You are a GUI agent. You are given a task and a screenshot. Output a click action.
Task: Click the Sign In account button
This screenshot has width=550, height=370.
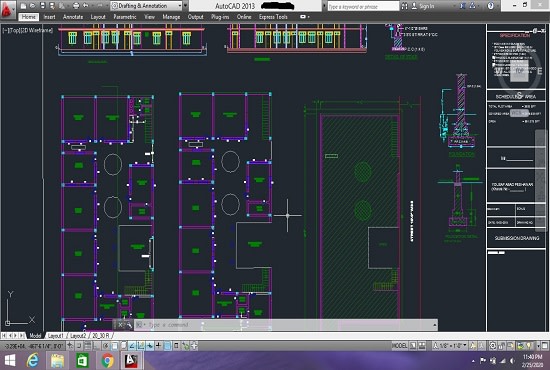click(x=423, y=6)
